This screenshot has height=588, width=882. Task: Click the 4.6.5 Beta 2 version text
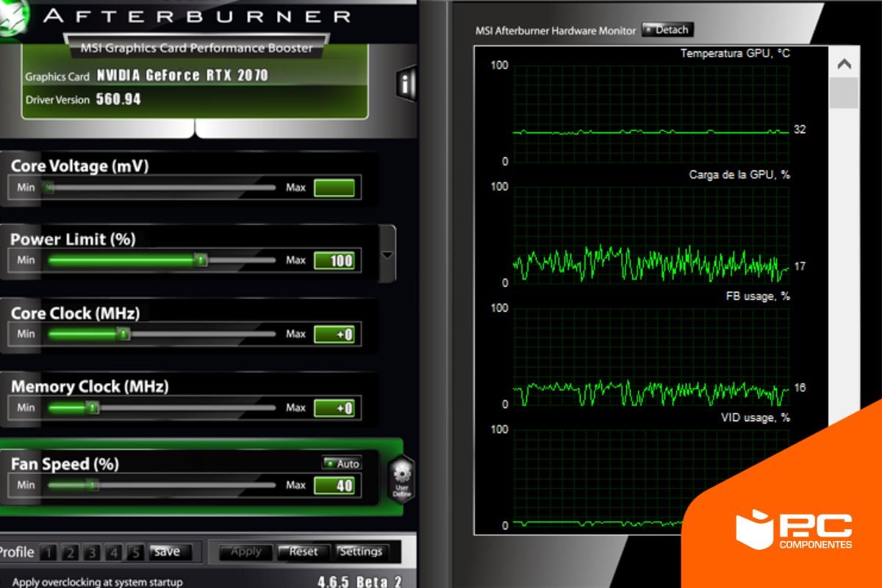359,581
